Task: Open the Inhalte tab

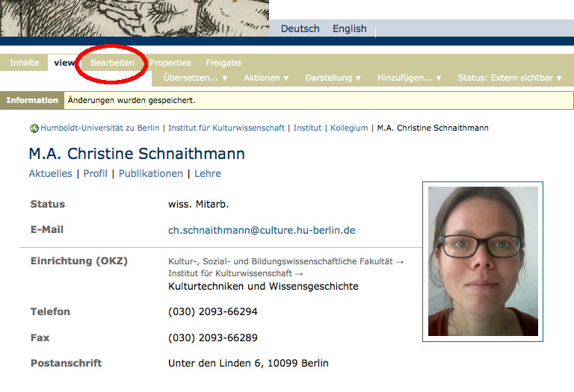Action: click(x=24, y=63)
